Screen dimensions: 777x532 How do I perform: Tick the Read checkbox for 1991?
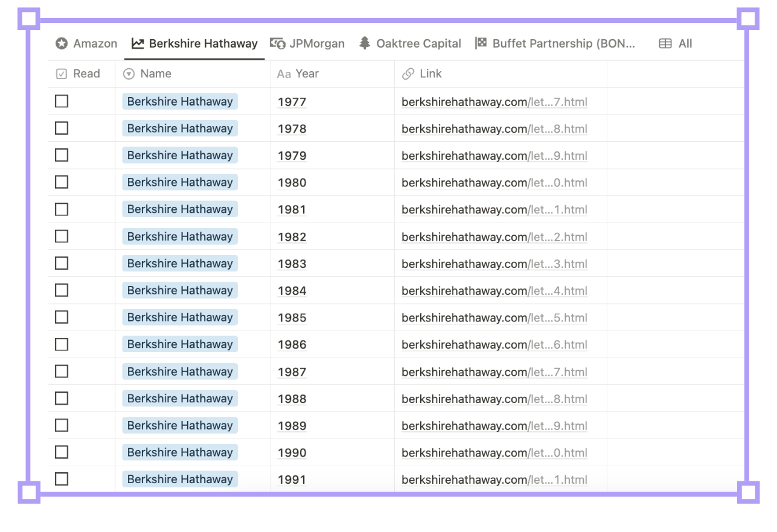[x=62, y=479]
